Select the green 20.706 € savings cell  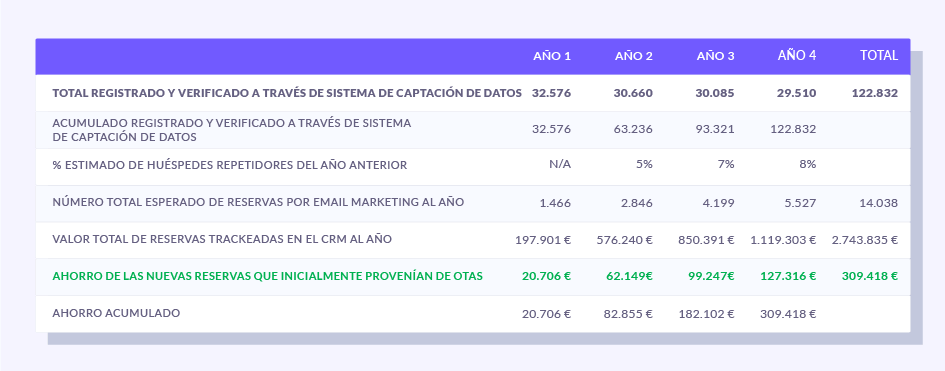pyautogui.click(x=546, y=276)
